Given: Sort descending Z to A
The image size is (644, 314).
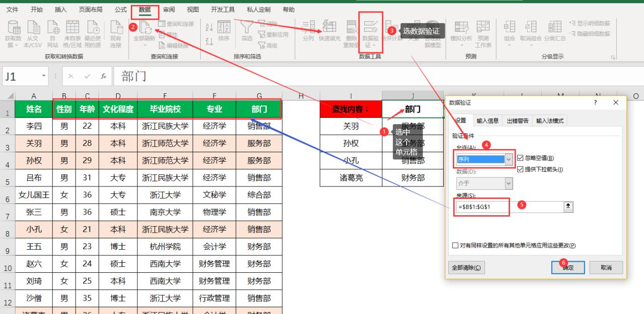Looking at the screenshot, I should click(209, 41).
